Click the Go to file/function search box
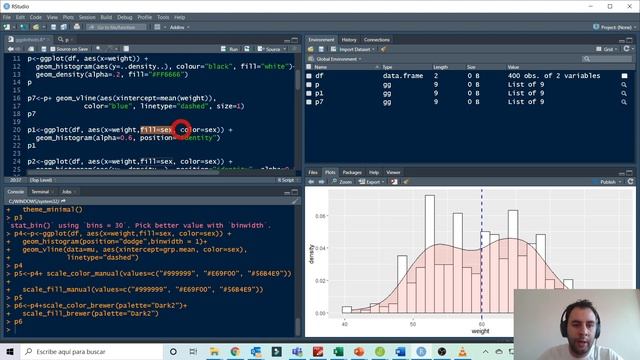640x360 pixels. click(116, 27)
